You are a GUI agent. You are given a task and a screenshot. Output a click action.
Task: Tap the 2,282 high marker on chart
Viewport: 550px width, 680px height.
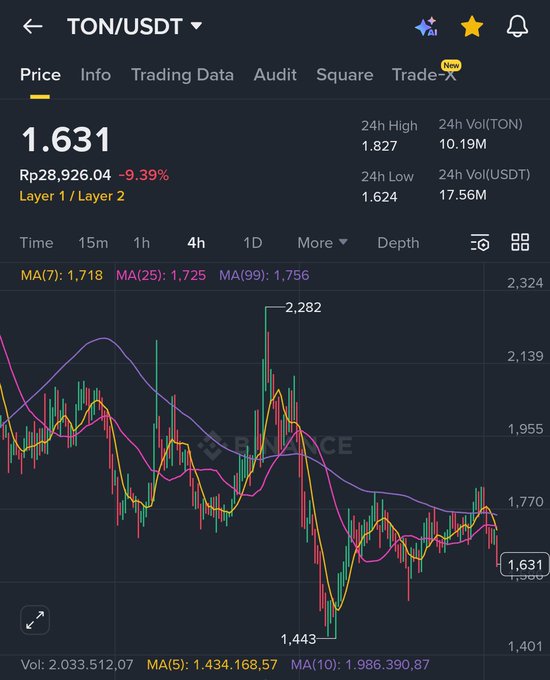click(303, 307)
